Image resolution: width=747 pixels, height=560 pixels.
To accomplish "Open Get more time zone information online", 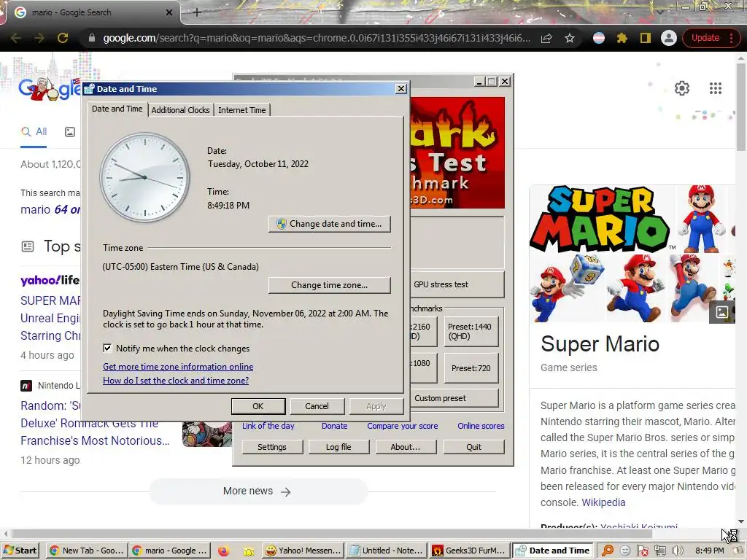I will [x=178, y=367].
